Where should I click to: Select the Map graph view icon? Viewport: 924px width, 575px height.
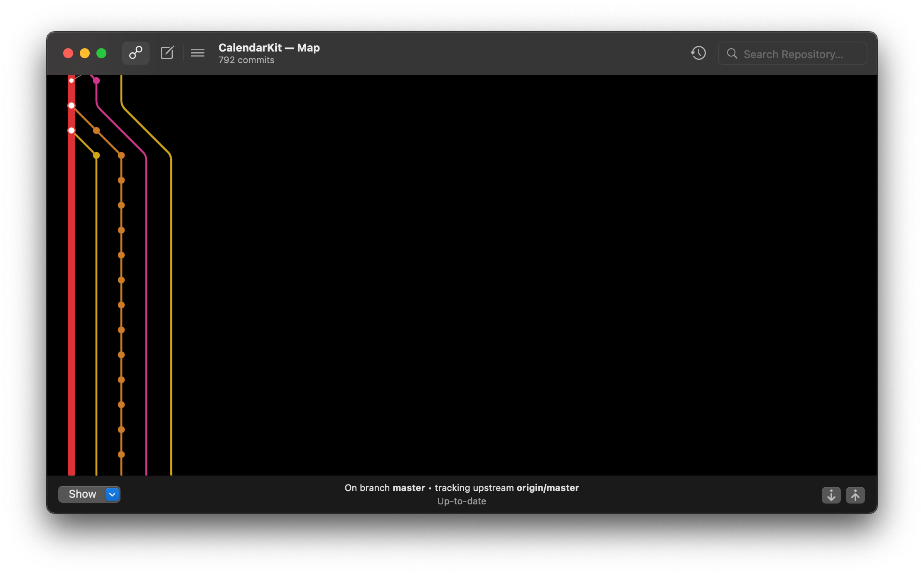coord(135,53)
